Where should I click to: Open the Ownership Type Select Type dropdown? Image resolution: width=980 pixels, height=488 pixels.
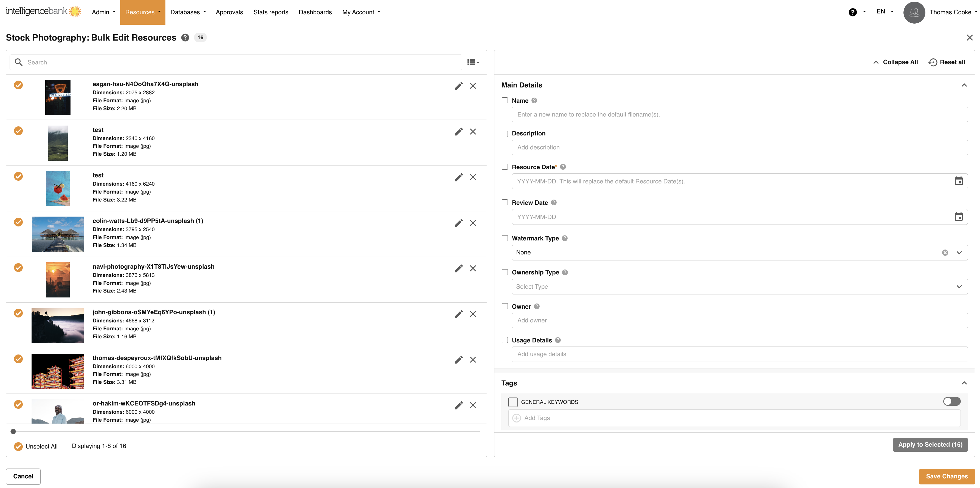click(959, 286)
